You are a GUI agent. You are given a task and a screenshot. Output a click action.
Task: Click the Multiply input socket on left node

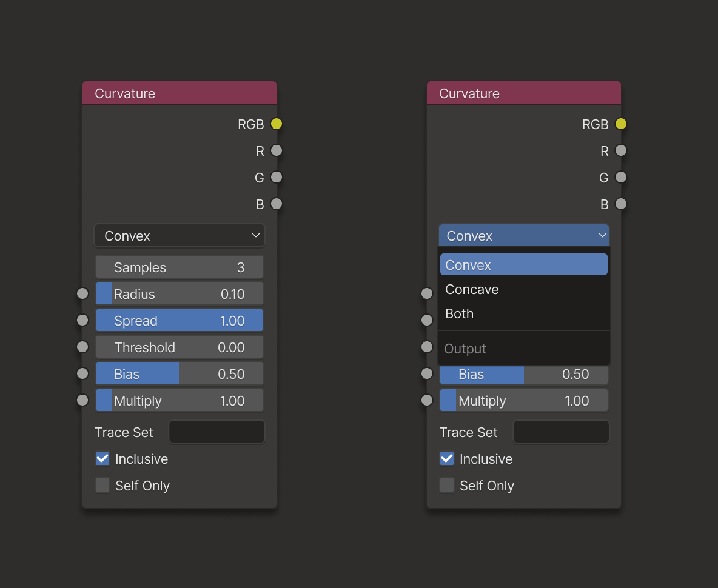[82, 400]
